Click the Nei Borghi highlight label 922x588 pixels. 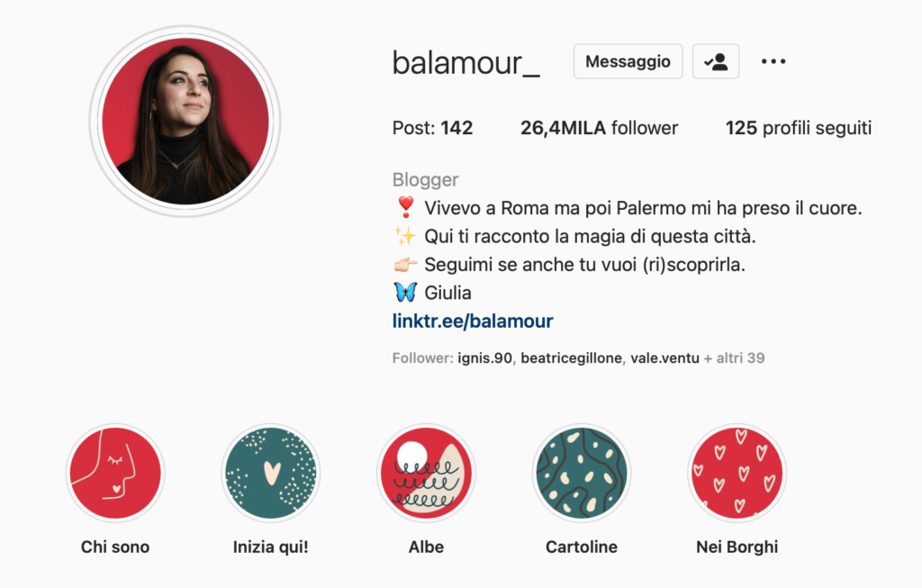[x=737, y=547]
